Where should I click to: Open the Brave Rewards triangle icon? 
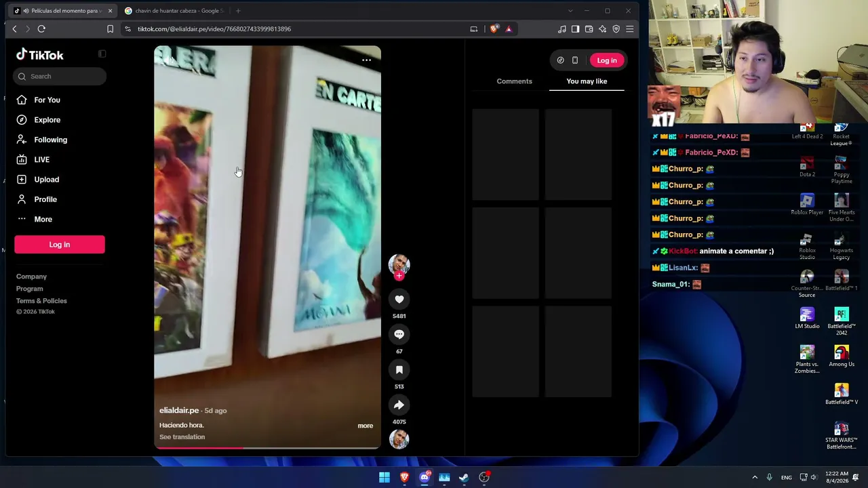tap(509, 28)
